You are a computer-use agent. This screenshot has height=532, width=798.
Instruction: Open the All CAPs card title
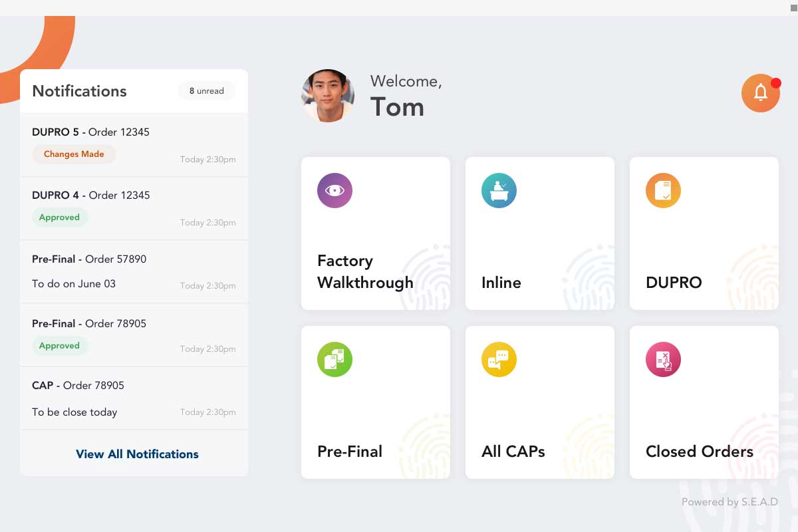tap(513, 452)
